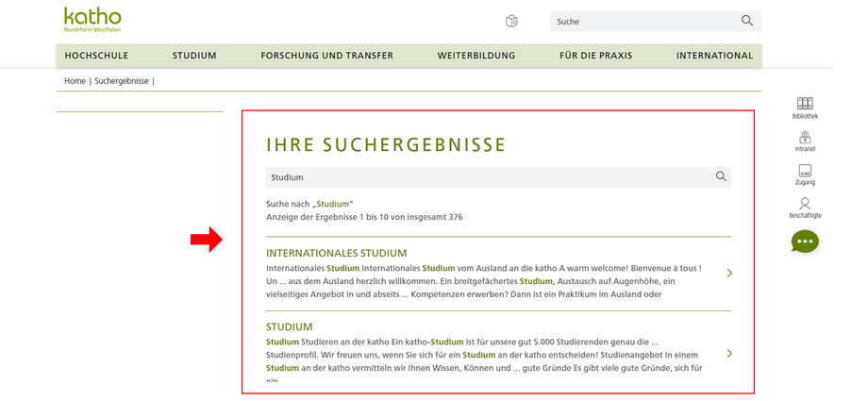Click the results search magnifier icon
Screen dimensions: 868x401
[x=721, y=176]
